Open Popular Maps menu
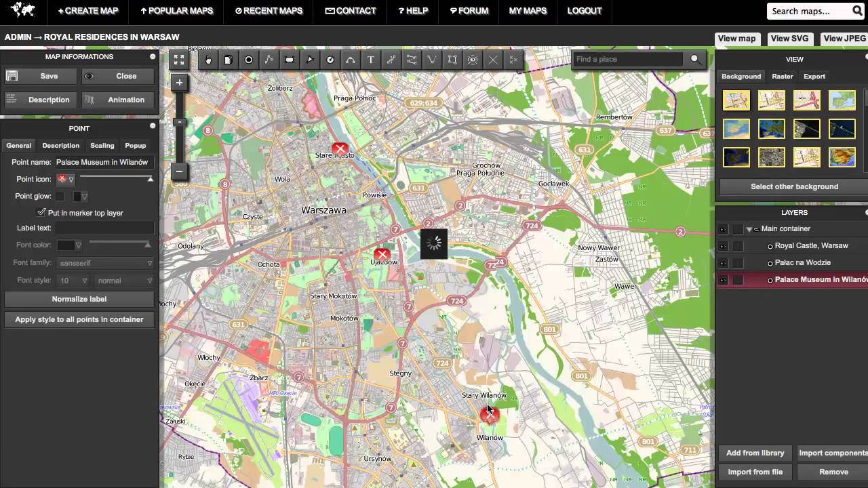The height and width of the screenshot is (488, 868). click(177, 10)
